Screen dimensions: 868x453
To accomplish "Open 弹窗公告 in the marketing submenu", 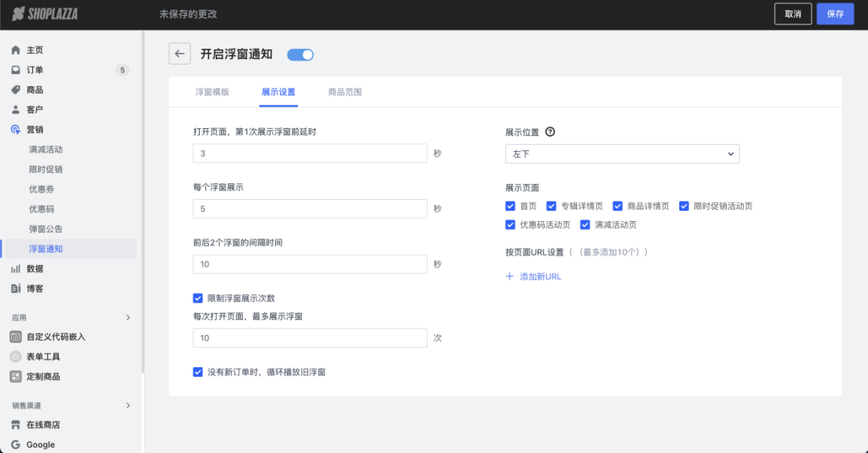I will pos(46,230).
